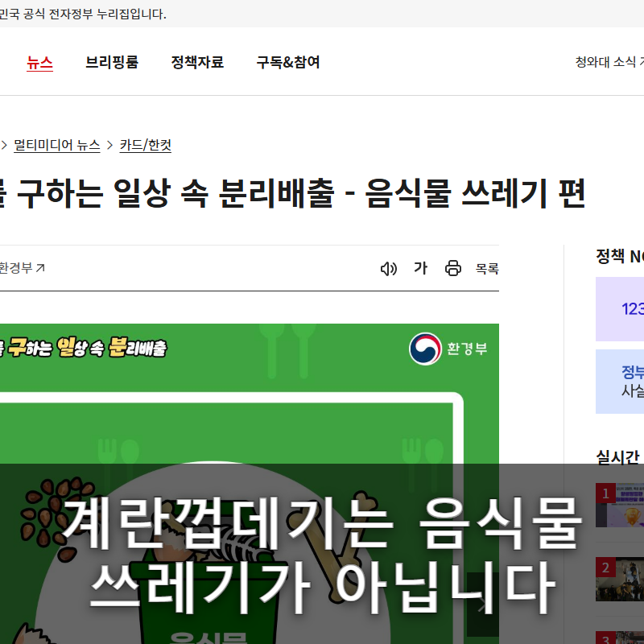Change font size with 가 icon
644x644 pixels.
(x=420, y=268)
